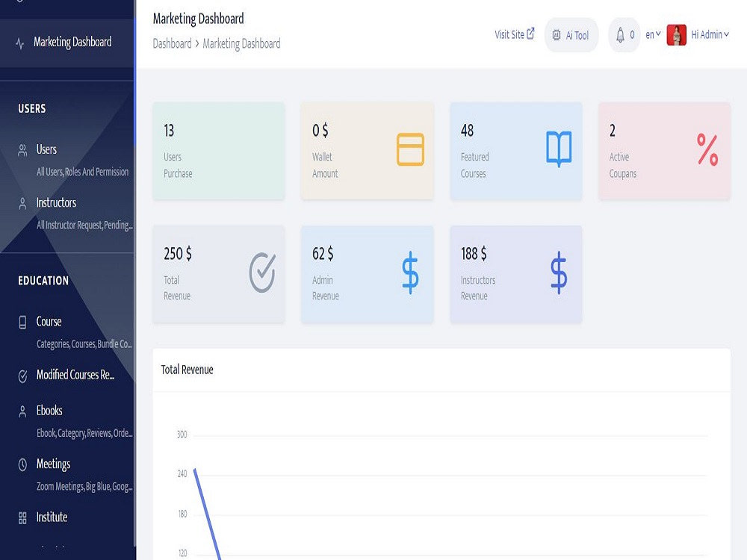
Task: Click the sidebar vertical scrollbar
Action: (x=134, y=81)
